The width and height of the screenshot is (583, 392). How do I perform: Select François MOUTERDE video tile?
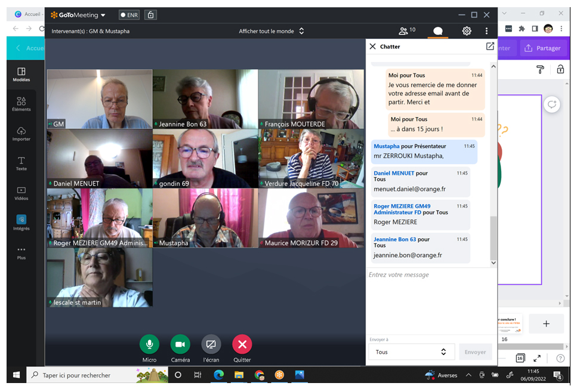[311, 99]
